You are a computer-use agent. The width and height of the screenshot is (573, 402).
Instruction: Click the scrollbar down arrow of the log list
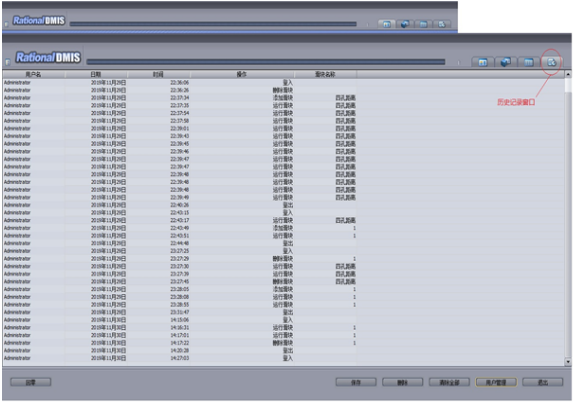click(568, 362)
